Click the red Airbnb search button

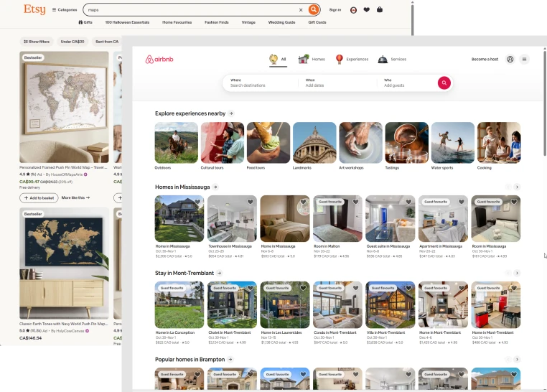point(444,83)
